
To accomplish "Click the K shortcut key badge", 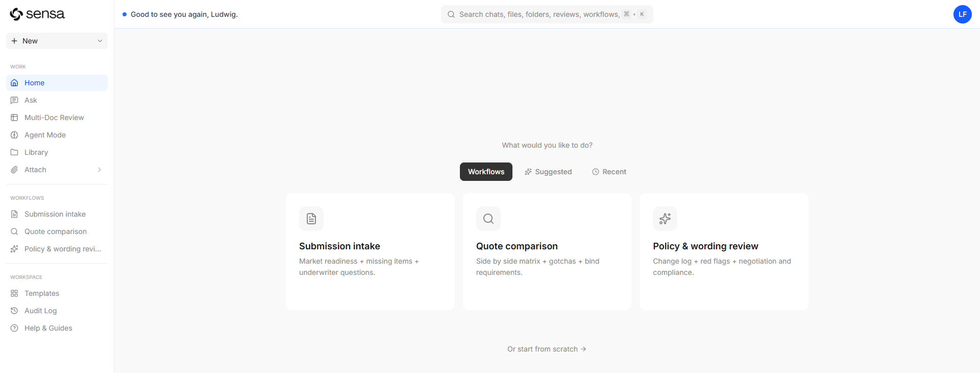I will point(642,14).
